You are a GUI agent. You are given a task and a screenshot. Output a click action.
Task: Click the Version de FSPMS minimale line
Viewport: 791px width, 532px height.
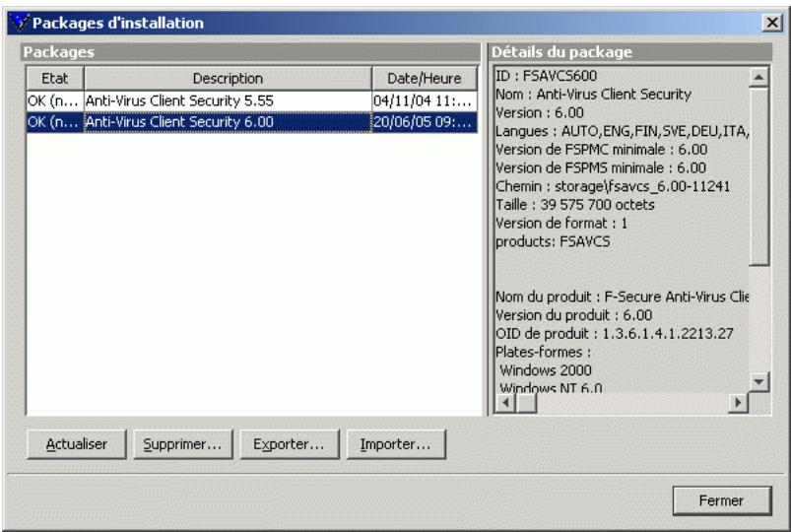pyautogui.click(x=601, y=167)
